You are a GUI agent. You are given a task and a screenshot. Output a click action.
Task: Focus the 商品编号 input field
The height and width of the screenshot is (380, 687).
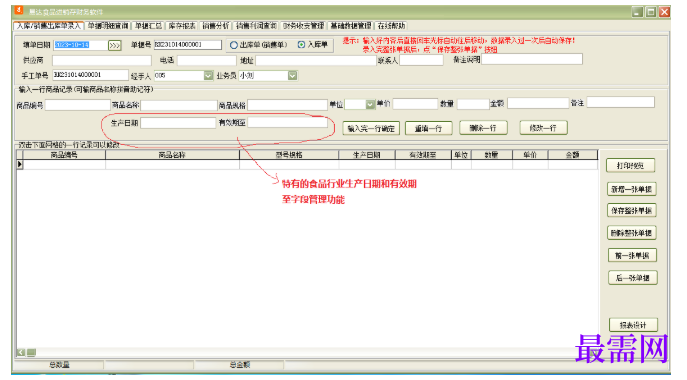(78, 105)
